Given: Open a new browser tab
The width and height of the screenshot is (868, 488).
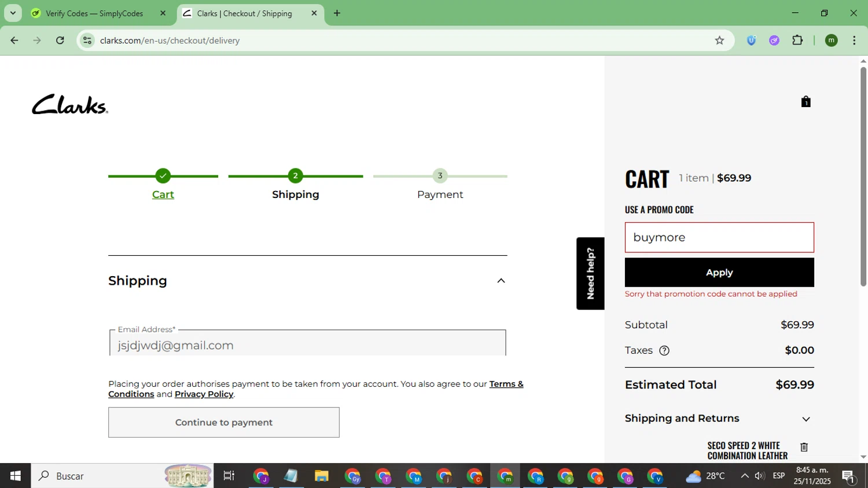Looking at the screenshot, I should click(x=337, y=13).
